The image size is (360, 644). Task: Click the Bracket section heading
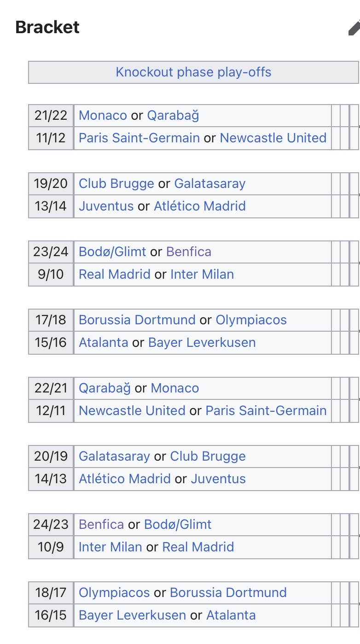pos(47,27)
